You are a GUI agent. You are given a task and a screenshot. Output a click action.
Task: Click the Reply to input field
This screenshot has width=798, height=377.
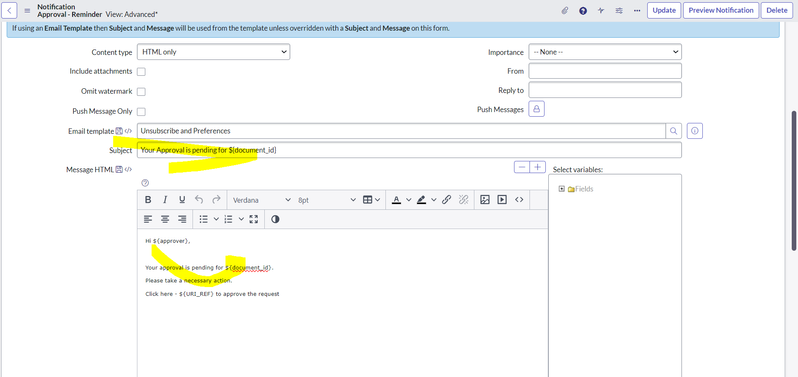point(605,90)
